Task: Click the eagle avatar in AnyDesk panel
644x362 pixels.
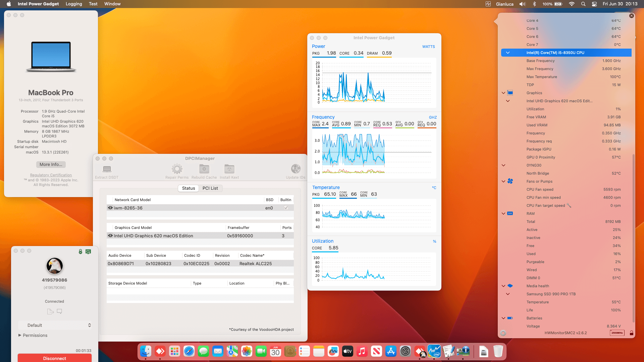Action: (x=55, y=266)
